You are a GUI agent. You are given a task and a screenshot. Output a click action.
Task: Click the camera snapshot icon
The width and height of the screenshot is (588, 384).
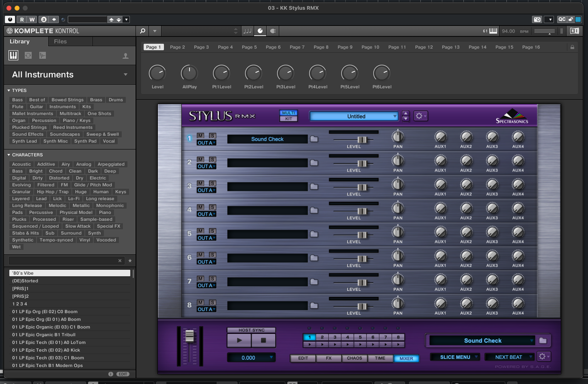tap(537, 19)
